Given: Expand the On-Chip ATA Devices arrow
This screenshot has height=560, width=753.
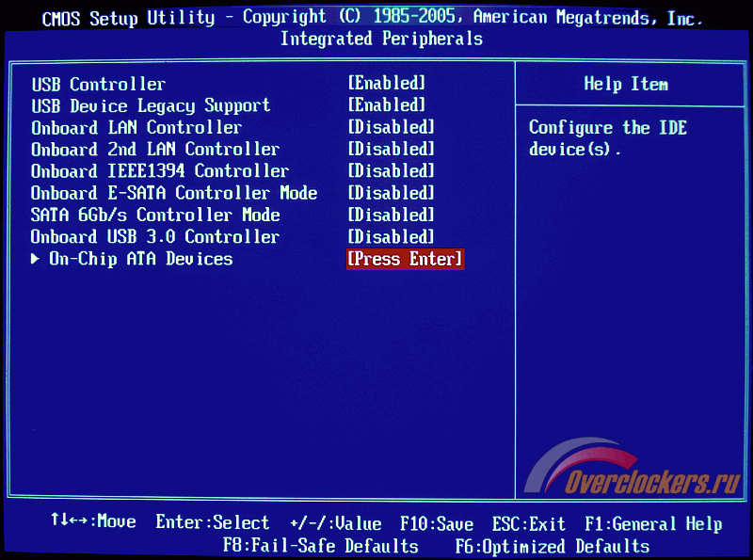Looking at the screenshot, I should (x=35, y=259).
